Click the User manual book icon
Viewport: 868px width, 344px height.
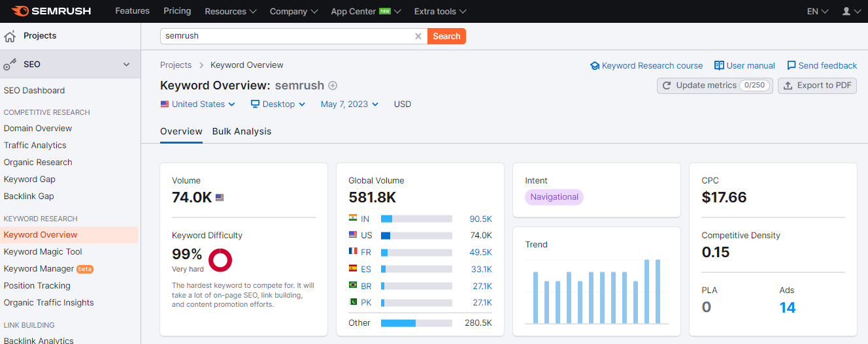click(719, 66)
